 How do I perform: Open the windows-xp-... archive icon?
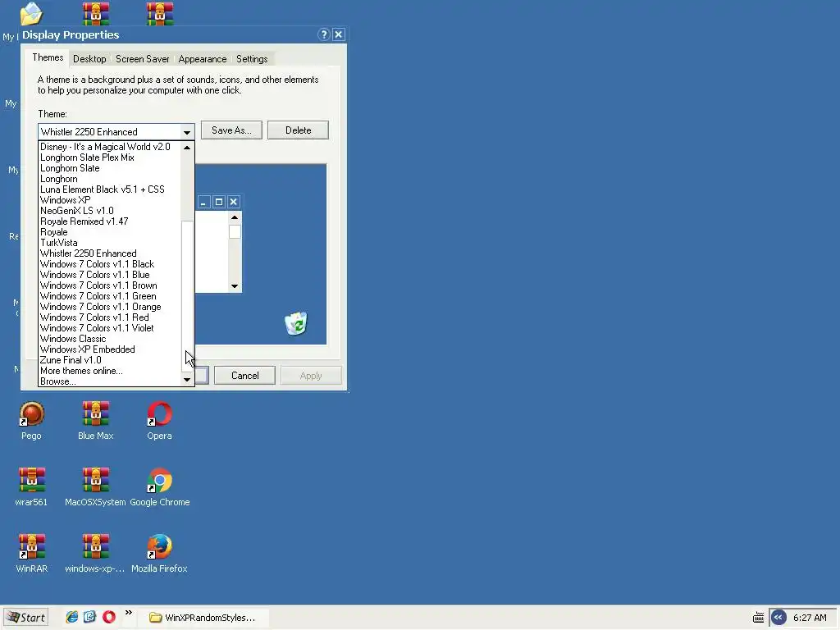95,547
